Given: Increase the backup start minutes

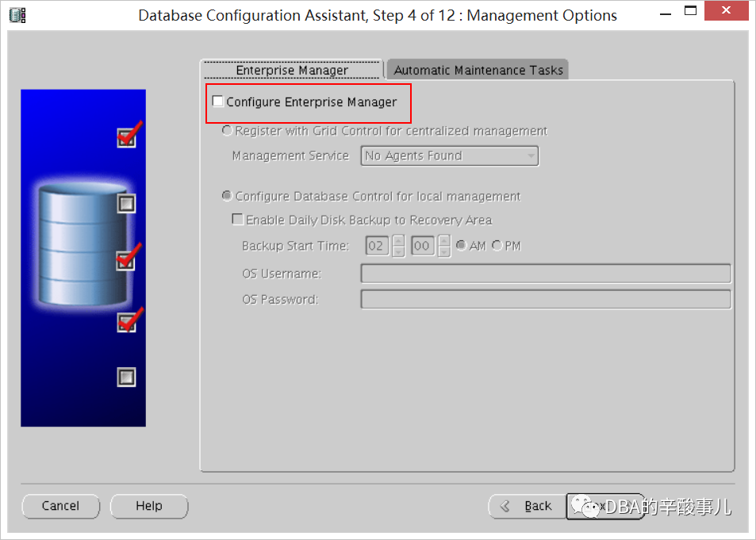Looking at the screenshot, I should 444,240.
